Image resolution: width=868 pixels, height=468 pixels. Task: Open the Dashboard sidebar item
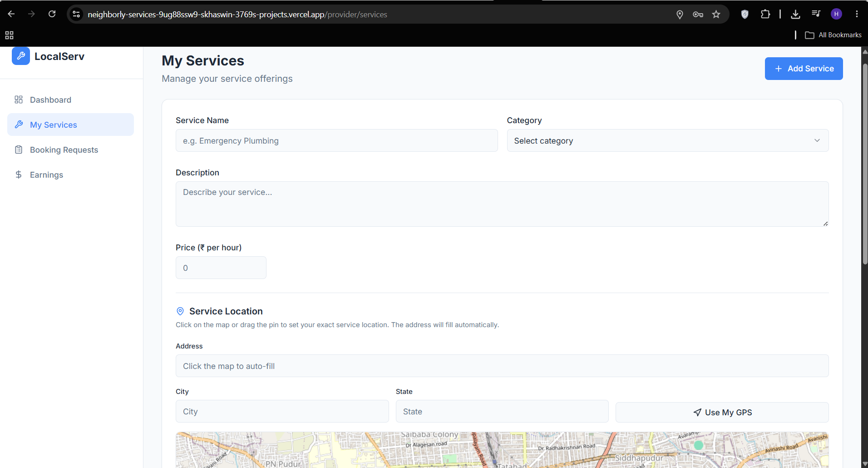70,100
